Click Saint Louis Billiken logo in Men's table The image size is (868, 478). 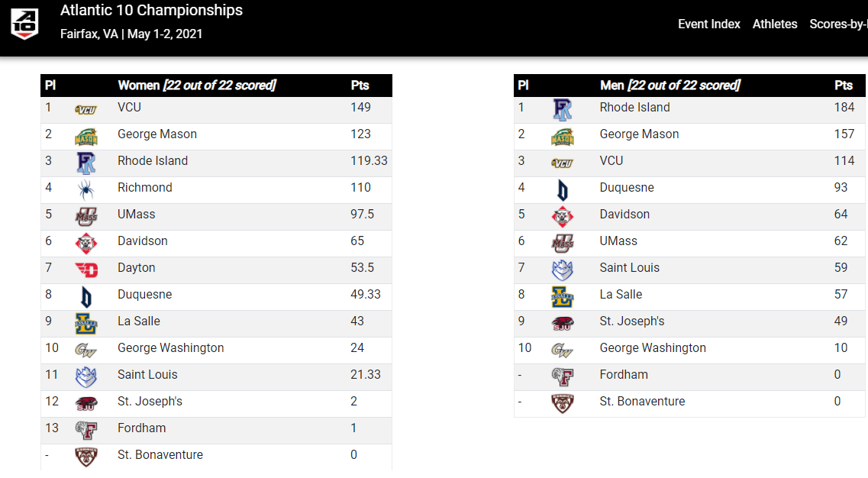(563, 270)
